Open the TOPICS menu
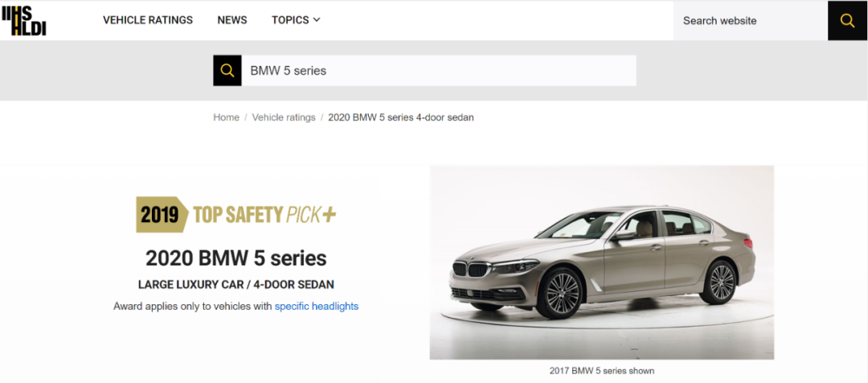 click(x=296, y=20)
